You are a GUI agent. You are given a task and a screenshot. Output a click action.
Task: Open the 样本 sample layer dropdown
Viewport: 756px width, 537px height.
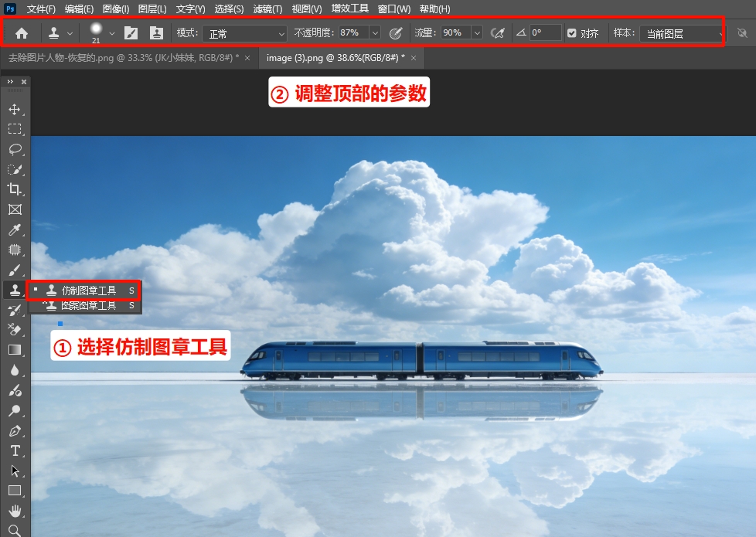[680, 32]
